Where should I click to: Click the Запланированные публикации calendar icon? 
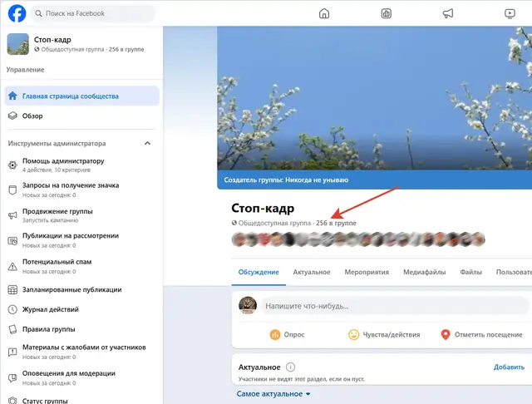point(12,289)
